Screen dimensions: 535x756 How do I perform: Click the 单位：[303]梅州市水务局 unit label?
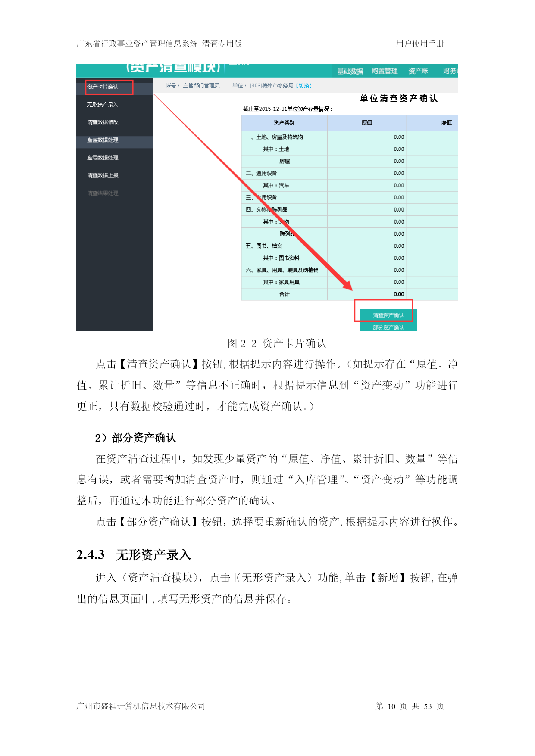point(263,86)
